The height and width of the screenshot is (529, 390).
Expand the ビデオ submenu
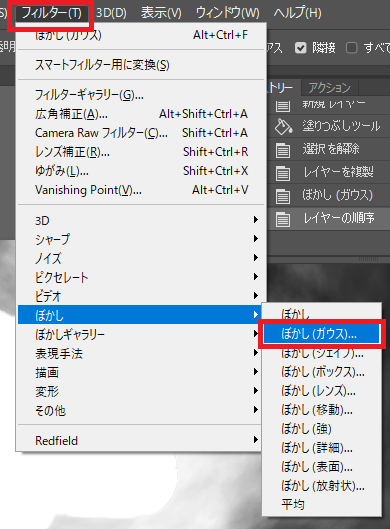pos(142,296)
